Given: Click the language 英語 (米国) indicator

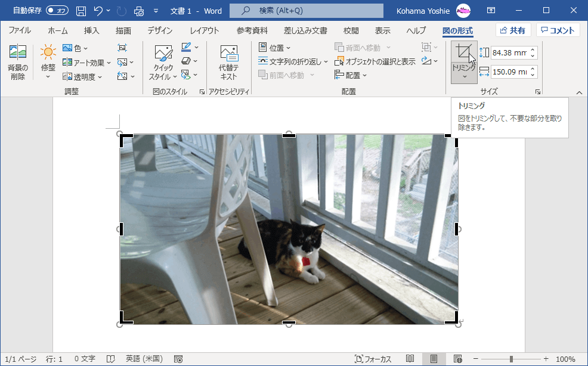Looking at the screenshot, I should [144, 359].
